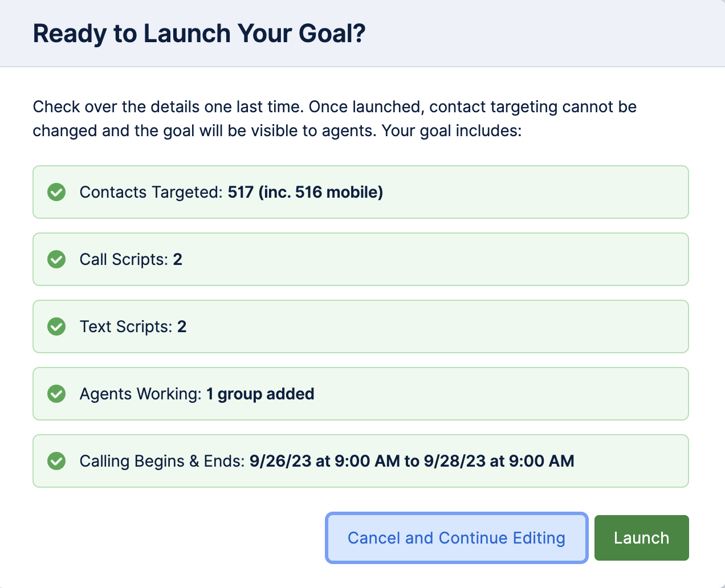This screenshot has width=725, height=588.
Task: Click the Text Scripts status row
Action: [361, 326]
